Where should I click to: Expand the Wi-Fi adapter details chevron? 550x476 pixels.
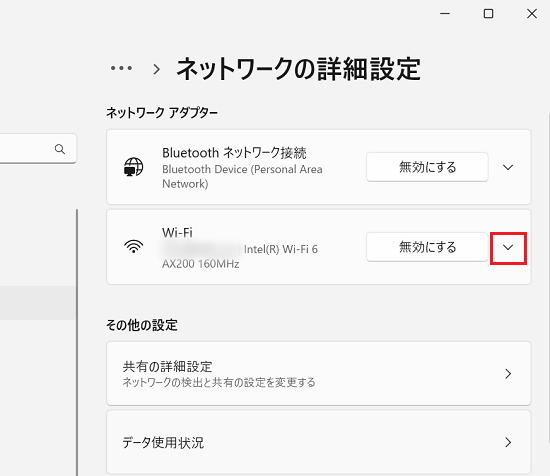(508, 248)
